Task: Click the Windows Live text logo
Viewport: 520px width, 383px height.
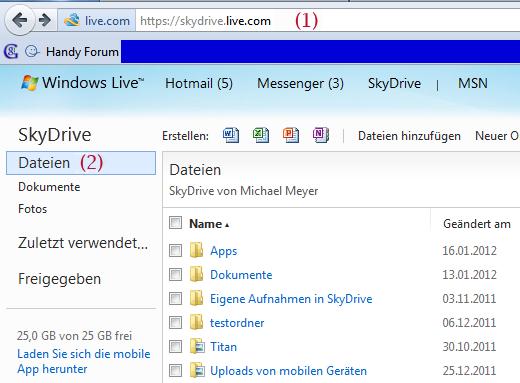Action: (93, 83)
